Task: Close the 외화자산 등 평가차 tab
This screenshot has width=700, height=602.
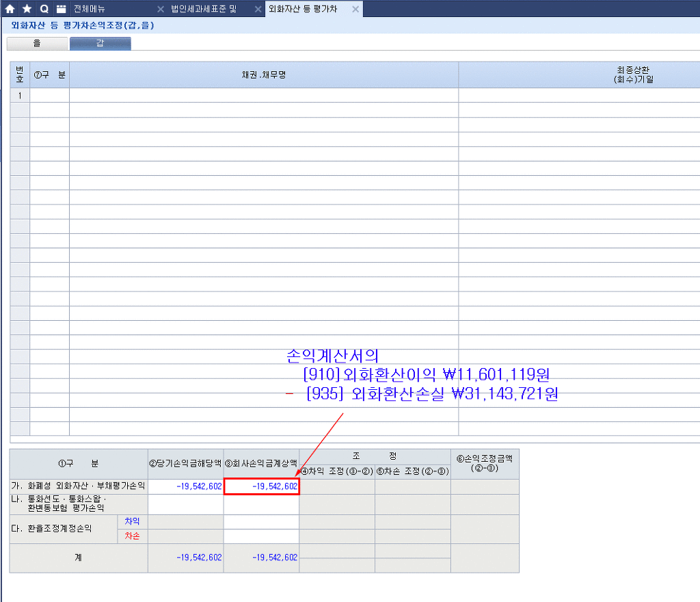Action: tap(355, 9)
